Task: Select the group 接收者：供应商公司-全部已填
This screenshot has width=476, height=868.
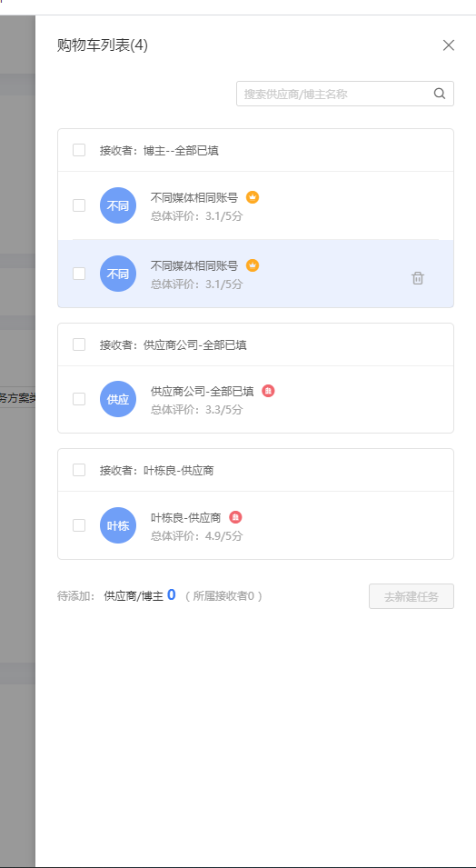Action: tap(79, 344)
